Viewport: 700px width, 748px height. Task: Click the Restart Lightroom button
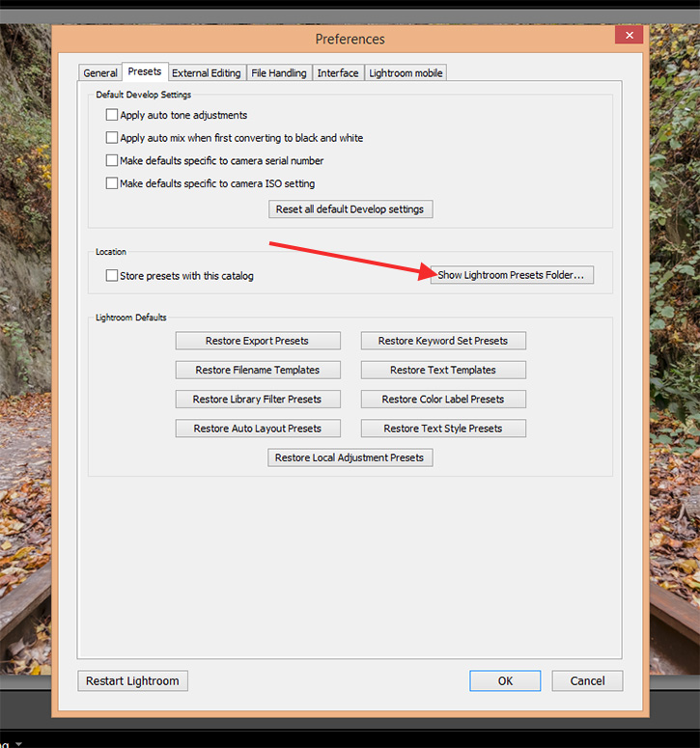pos(132,680)
